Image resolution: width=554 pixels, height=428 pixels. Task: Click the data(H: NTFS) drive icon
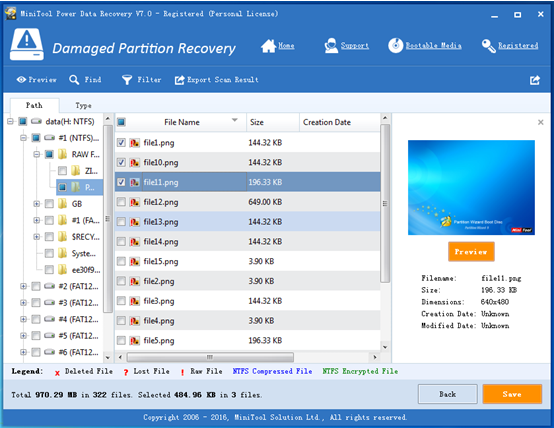pyautogui.click(x=36, y=122)
